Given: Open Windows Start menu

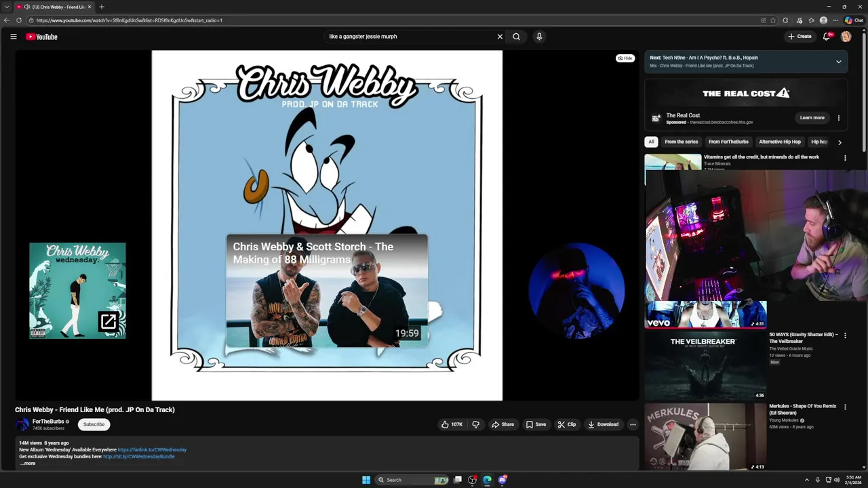Looking at the screenshot, I should point(366,480).
